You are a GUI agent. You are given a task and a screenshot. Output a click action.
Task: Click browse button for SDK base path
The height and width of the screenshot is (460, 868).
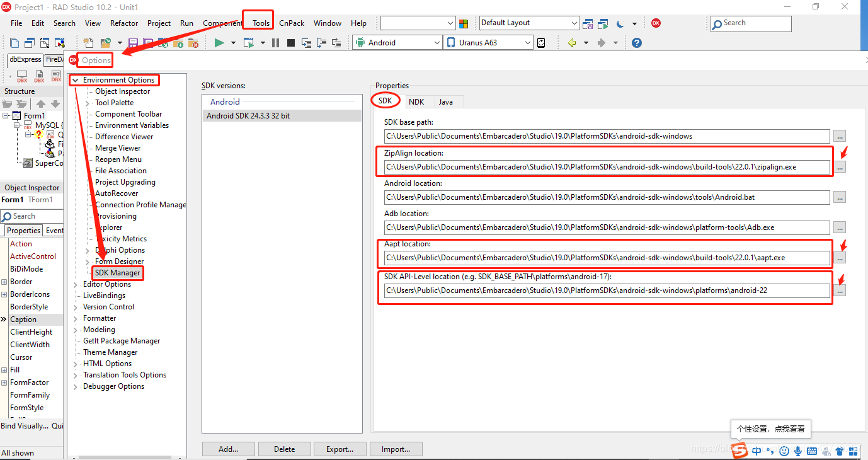click(x=840, y=136)
